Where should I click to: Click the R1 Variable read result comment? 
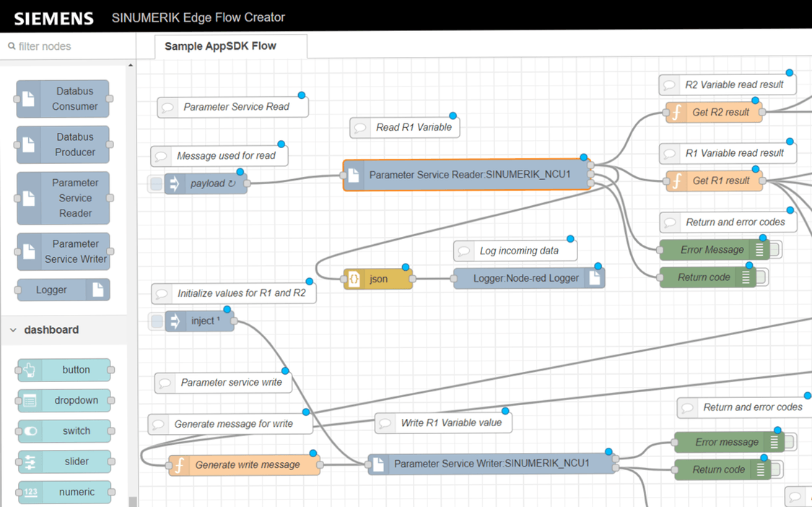pyautogui.click(x=728, y=153)
